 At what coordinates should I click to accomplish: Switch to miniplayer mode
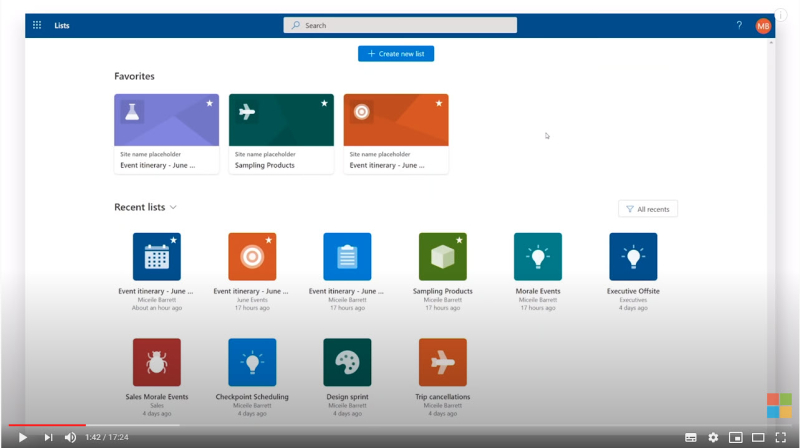click(x=736, y=437)
